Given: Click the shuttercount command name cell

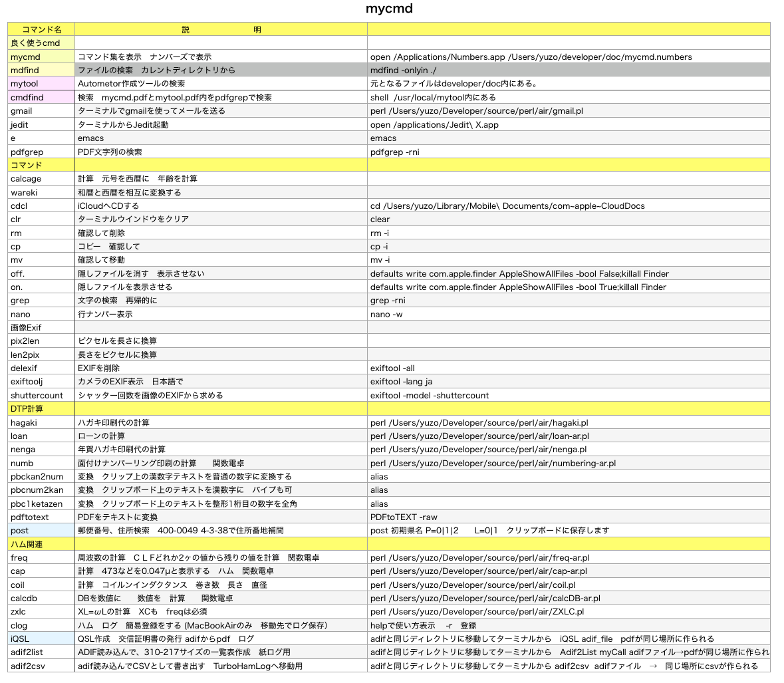Looking at the screenshot, I should click(x=41, y=395).
